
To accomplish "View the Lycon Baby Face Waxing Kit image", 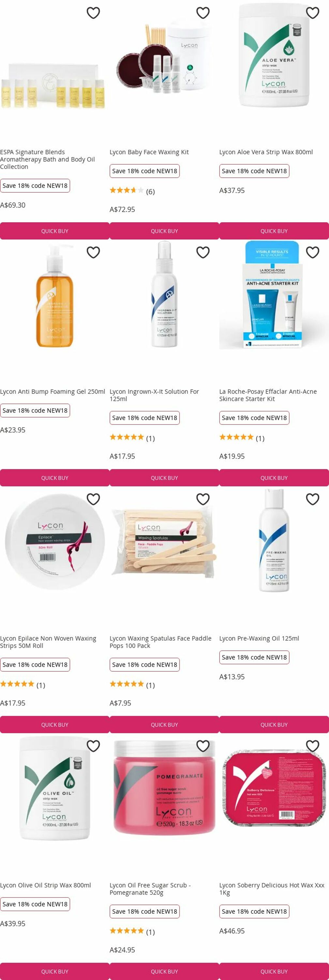I will pos(164,57).
